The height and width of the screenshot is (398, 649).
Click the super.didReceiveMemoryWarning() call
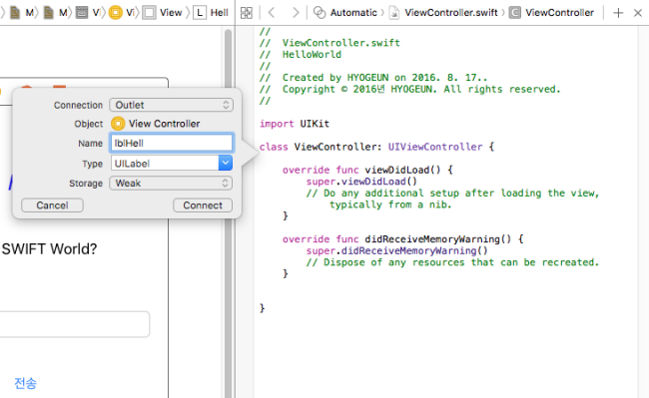click(x=397, y=251)
